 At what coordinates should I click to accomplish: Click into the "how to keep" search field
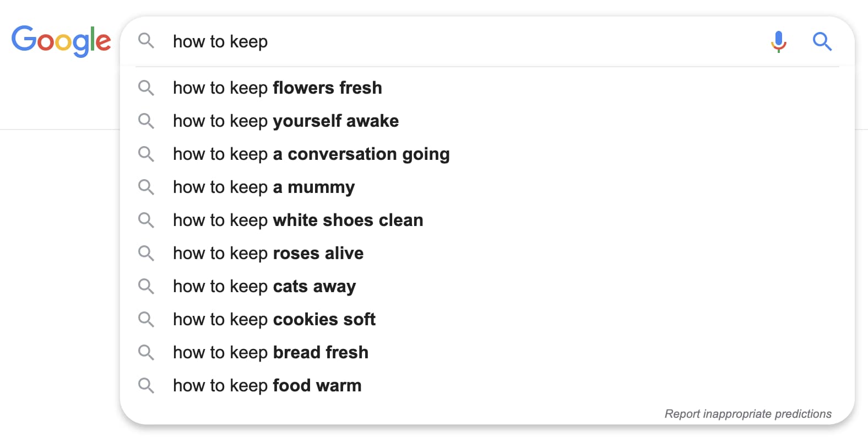(441, 41)
